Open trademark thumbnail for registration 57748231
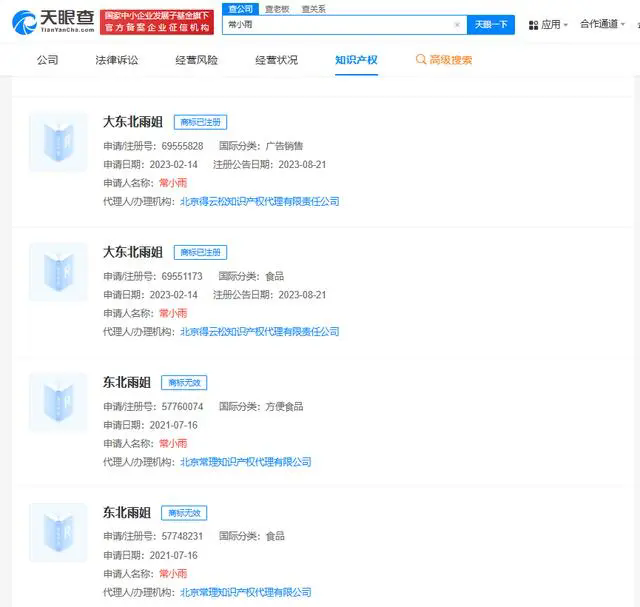This screenshot has height=607, width=640. (x=58, y=532)
